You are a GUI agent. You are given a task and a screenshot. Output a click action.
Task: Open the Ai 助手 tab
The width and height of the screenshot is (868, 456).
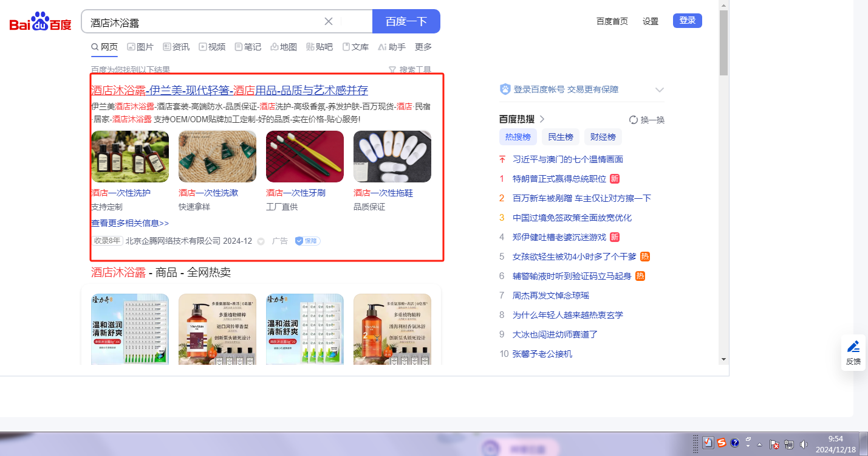tap(392, 47)
